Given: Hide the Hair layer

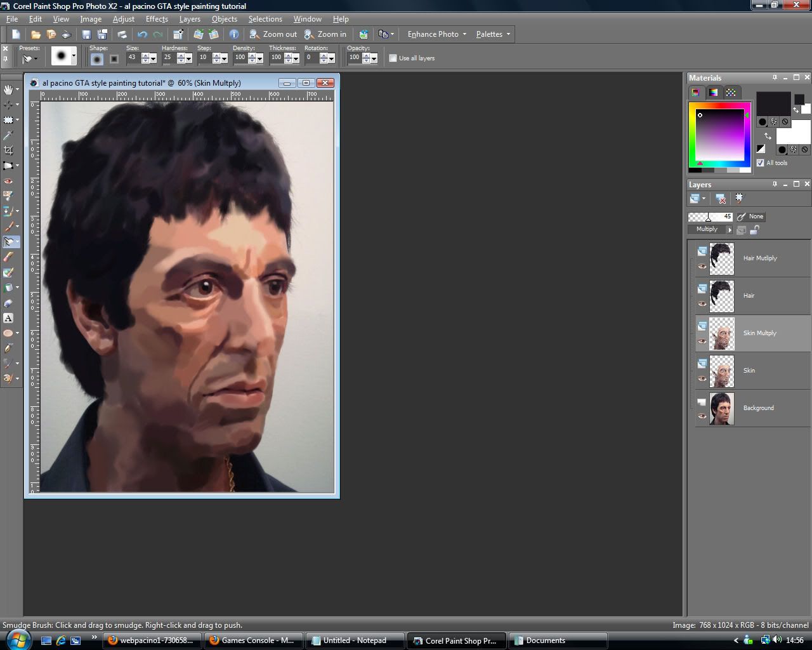Looking at the screenshot, I should (x=702, y=303).
